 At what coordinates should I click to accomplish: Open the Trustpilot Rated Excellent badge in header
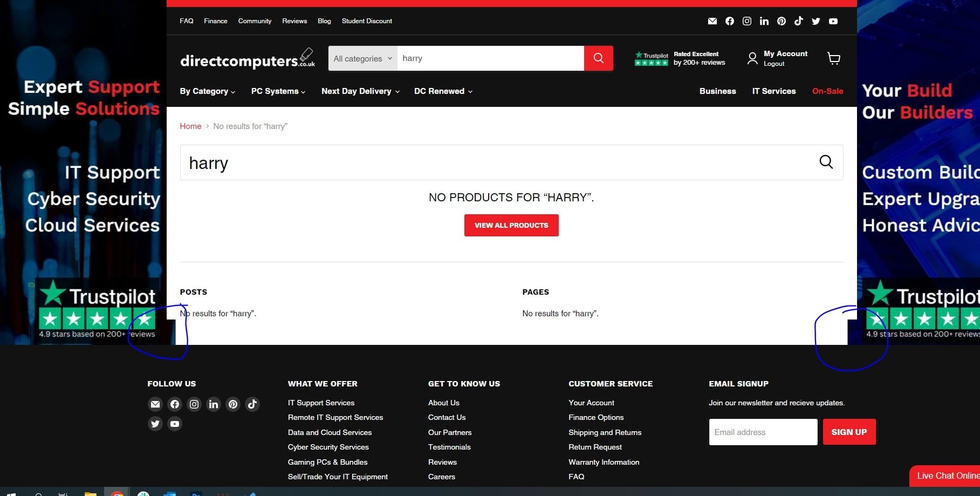[680, 58]
